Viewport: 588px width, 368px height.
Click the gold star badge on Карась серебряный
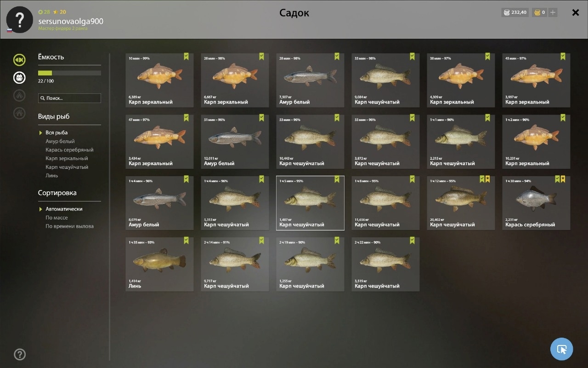click(x=563, y=179)
